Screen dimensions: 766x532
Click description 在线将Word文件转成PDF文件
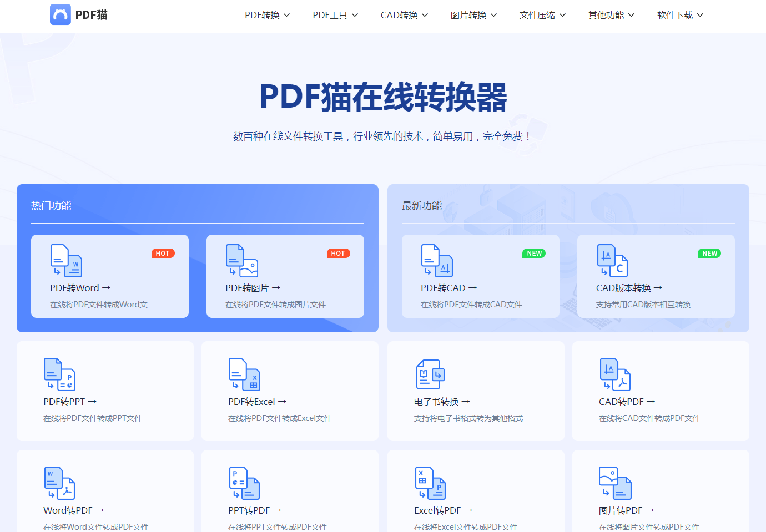(96, 527)
